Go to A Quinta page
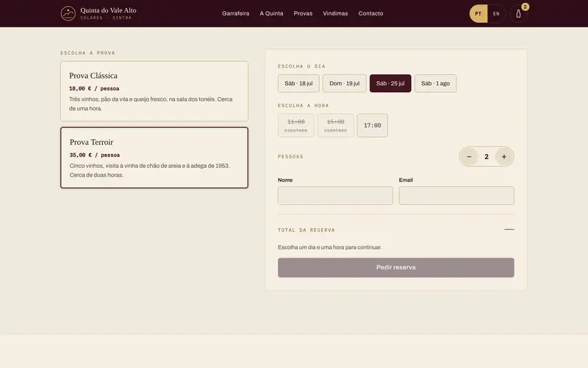 click(x=271, y=13)
